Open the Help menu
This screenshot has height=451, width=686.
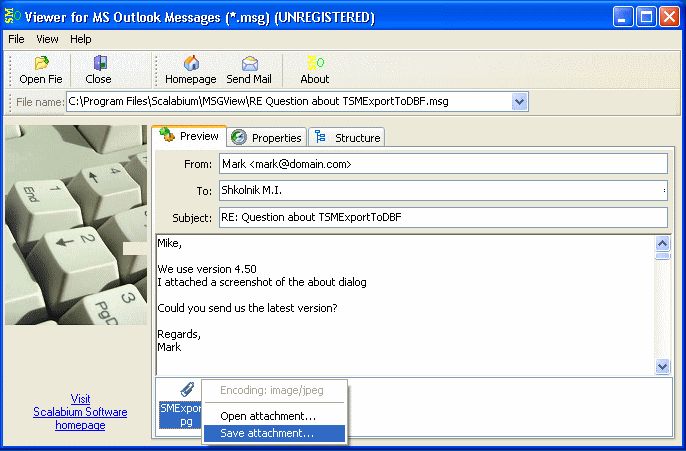[80, 39]
